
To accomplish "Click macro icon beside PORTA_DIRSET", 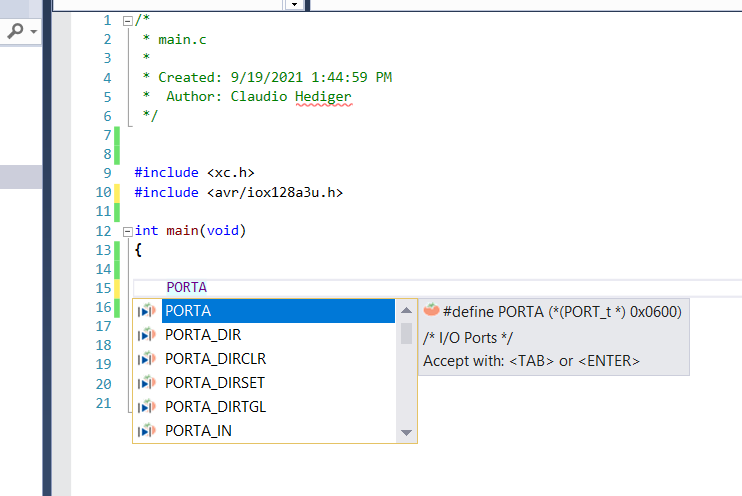I will [147, 383].
